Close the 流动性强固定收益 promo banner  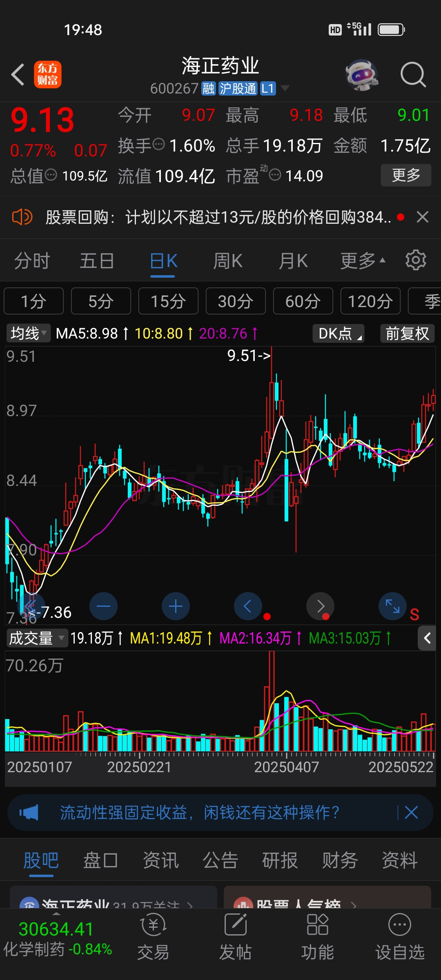tap(411, 813)
